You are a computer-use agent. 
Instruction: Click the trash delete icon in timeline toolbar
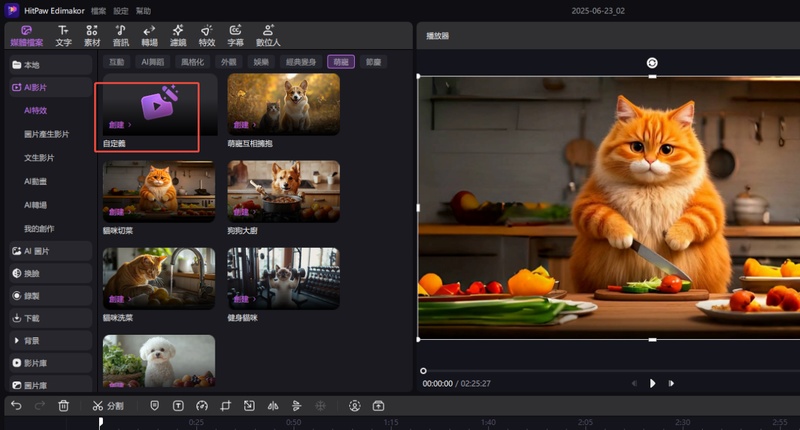(63, 406)
